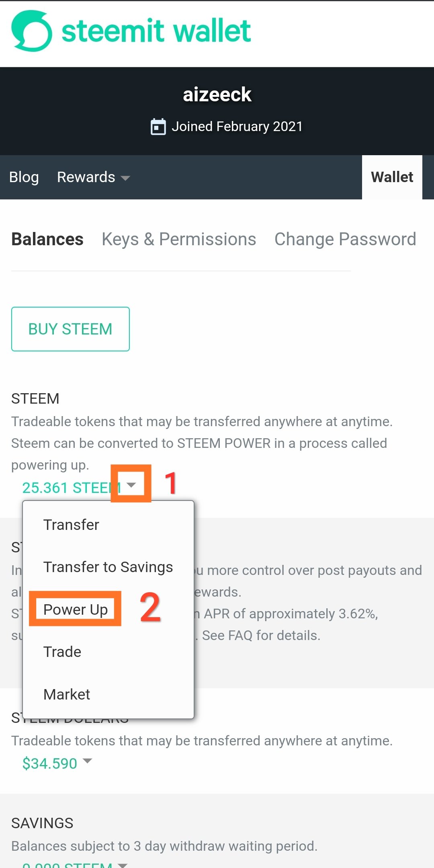The image size is (434, 868).
Task: Select Trade from the STEEM menu
Action: click(62, 652)
